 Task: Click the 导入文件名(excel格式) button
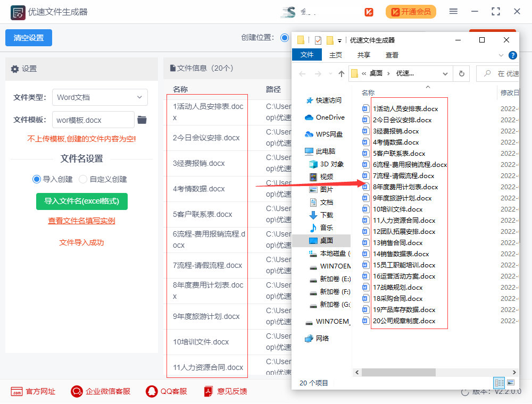point(82,201)
